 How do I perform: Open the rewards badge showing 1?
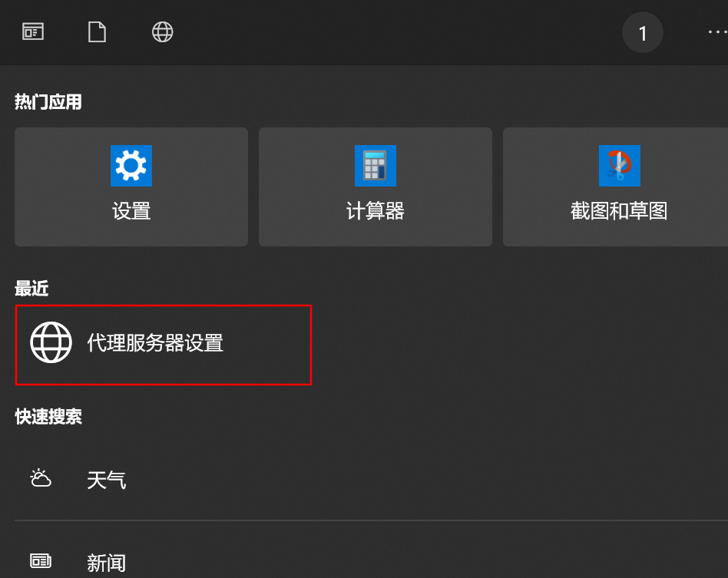[x=643, y=32]
